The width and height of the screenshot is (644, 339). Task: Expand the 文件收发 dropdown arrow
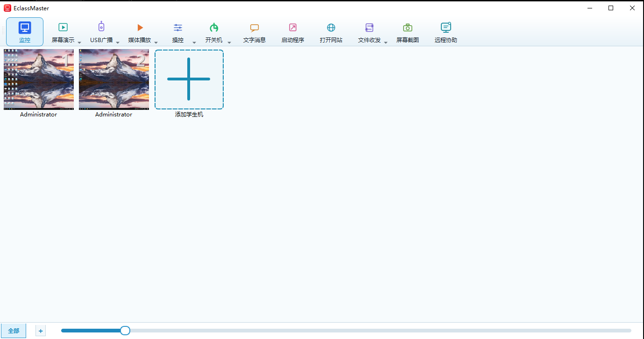pyautogui.click(x=386, y=42)
